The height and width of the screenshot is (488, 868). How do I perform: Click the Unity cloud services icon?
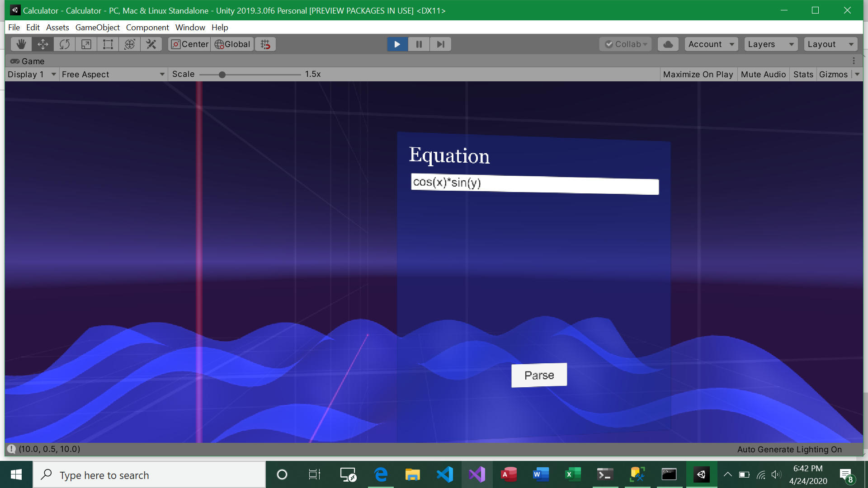(668, 44)
